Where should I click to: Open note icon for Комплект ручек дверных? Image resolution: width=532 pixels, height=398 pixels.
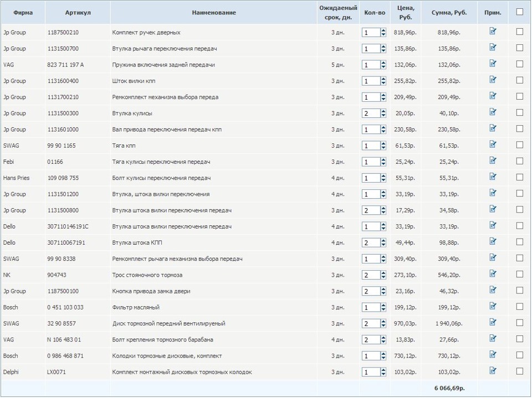(493, 32)
